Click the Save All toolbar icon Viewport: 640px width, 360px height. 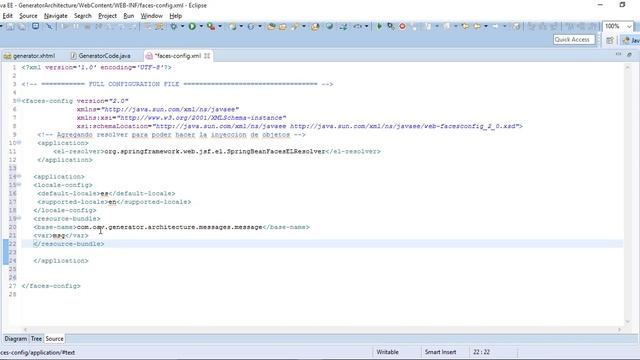22,27
